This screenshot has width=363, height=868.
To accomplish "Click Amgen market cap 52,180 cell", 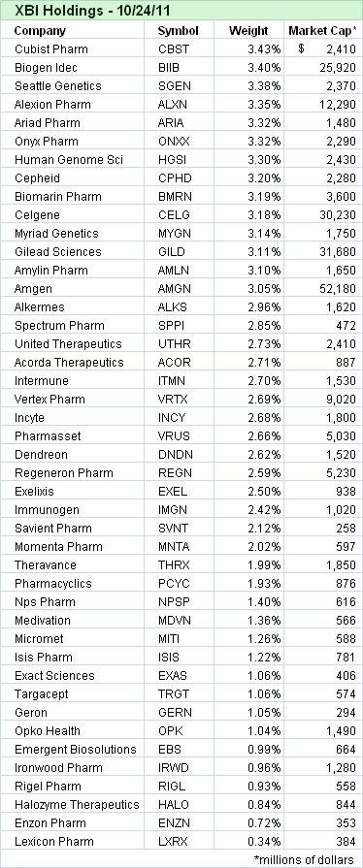I will point(323,288).
